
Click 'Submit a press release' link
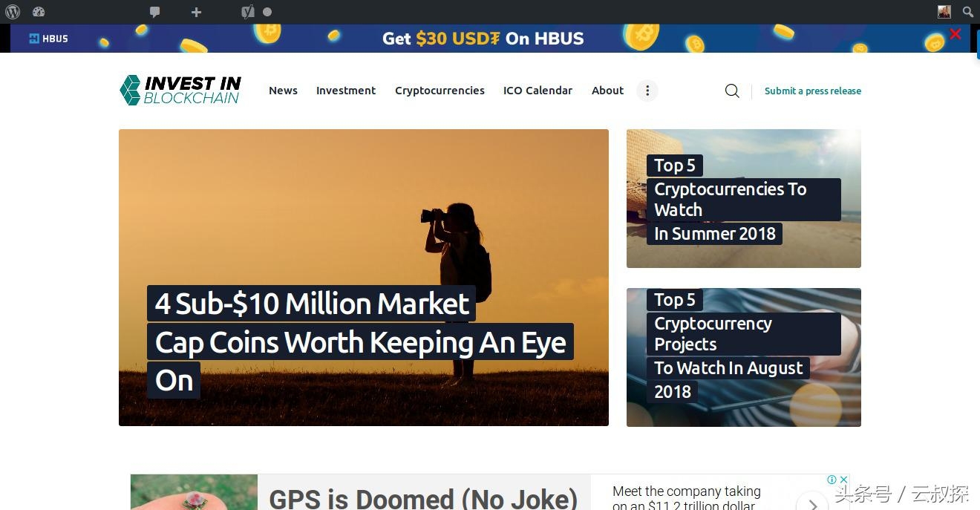pyautogui.click(x=813, y=91)
